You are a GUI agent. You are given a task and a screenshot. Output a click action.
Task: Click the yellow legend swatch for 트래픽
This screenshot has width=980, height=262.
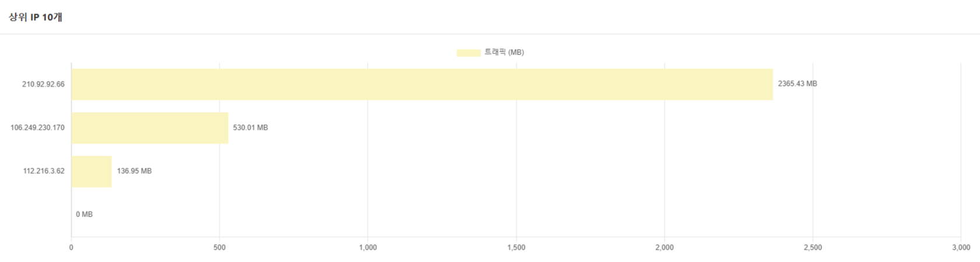point(468,53)
